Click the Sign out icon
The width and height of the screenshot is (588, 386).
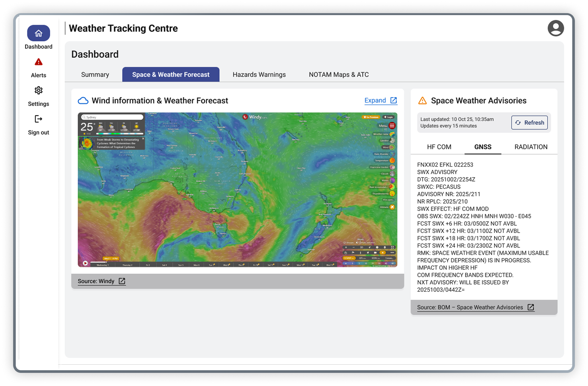point(38,119)
